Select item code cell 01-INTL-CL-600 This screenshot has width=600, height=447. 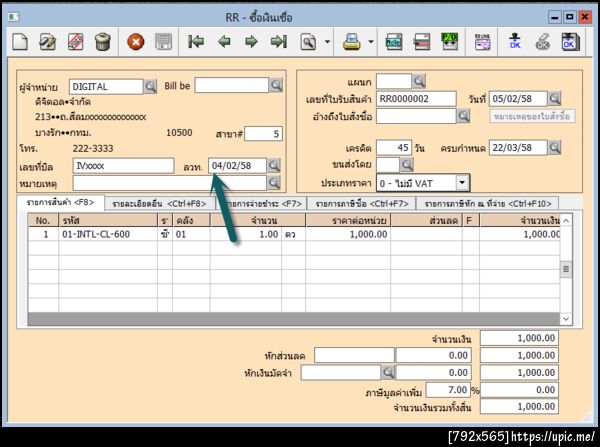[108, 234]
